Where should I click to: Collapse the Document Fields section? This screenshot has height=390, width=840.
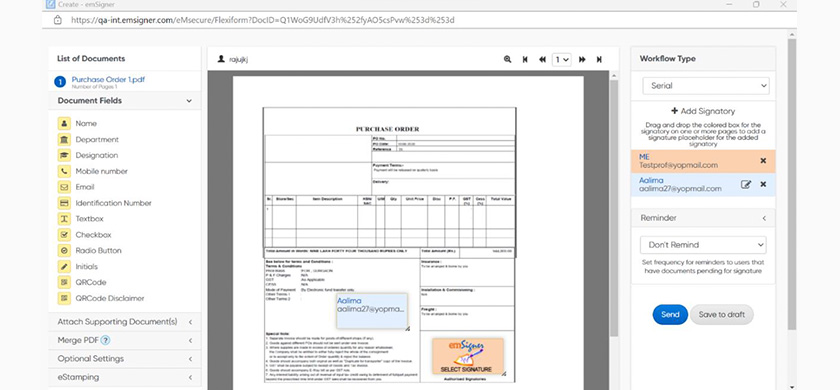(189, 101)
